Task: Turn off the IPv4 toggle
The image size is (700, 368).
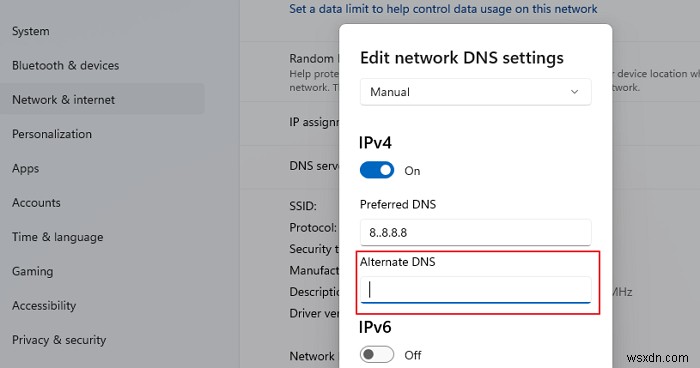Action: pos(377,170)
